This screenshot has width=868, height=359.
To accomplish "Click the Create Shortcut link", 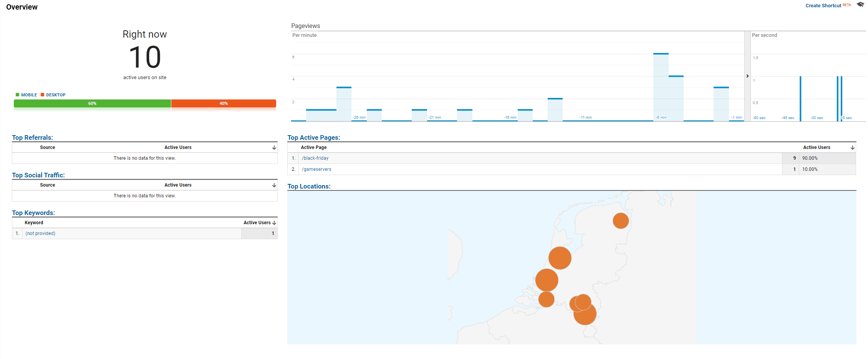I will coord(823,6).
